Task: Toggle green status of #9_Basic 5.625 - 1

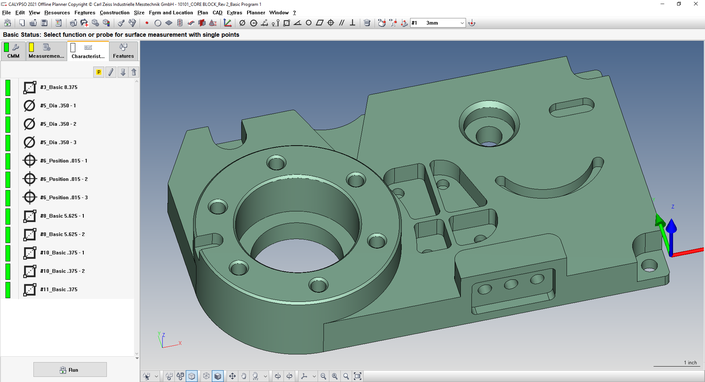Action: [8, 216]
